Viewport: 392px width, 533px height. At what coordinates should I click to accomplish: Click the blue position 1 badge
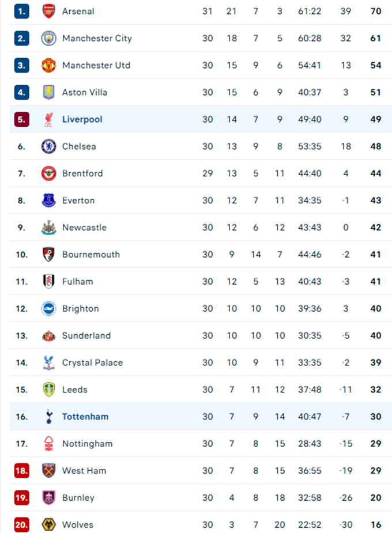22,11
